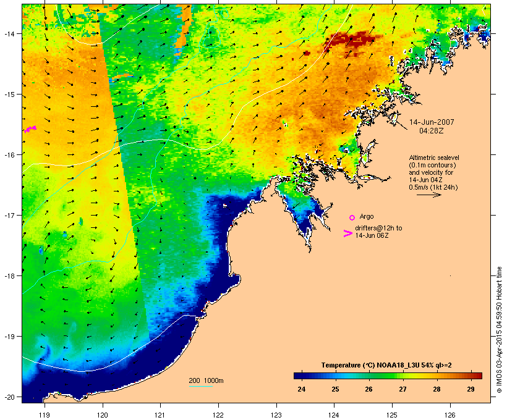507x420 pixels.
Task: Click the date label 14-Jun-2007
Action: click(432, 122)
